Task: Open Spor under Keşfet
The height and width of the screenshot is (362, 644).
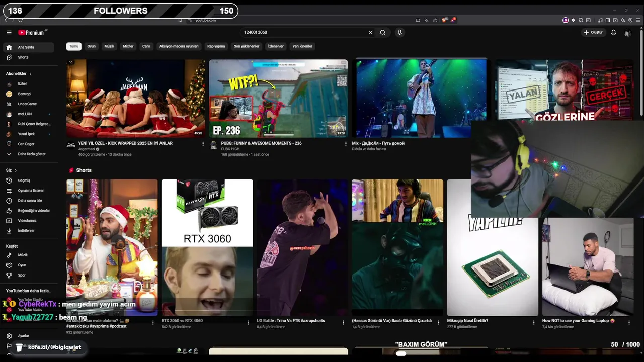Action: tap(29, 276)
